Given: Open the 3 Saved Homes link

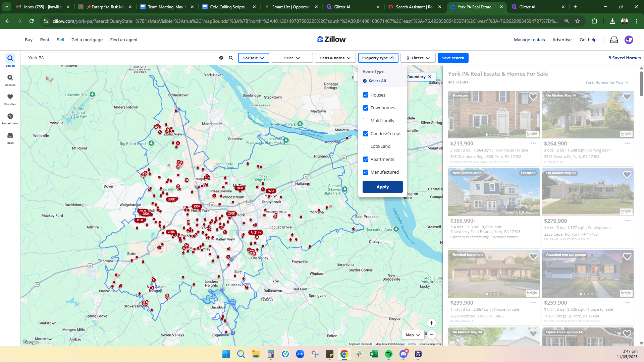Looking at the screenshot, I should coord(625,58).
